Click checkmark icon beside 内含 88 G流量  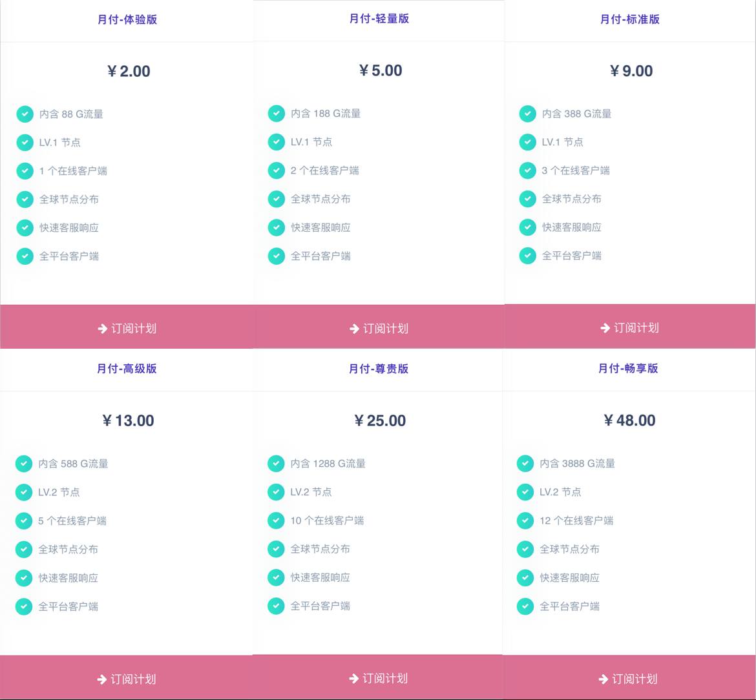(25, 114)
